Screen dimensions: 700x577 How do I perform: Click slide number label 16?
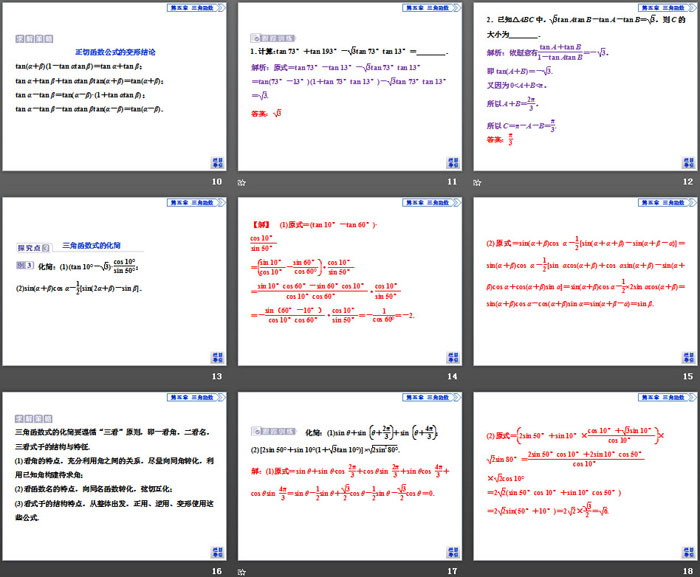point(217,571)
